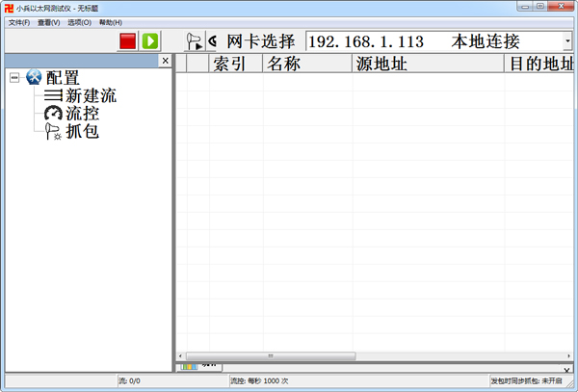The image size is (578, 392).
Task: Open the network adapter dropdown arrow
Action: 567,41
